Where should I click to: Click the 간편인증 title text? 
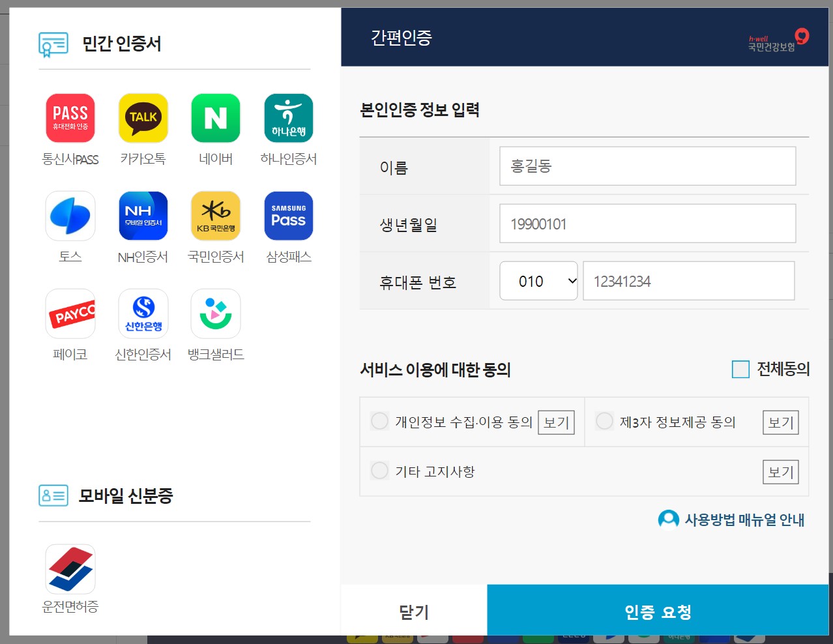(x=402, y=37)
